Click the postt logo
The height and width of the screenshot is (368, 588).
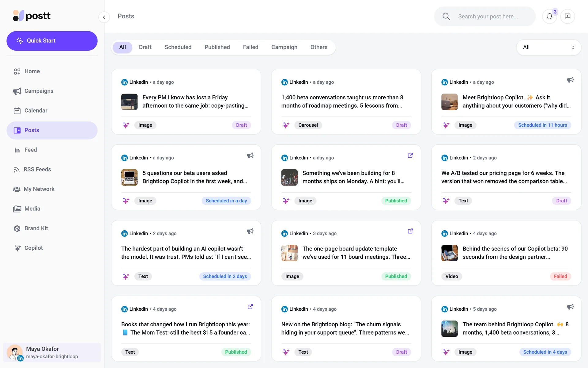tap(32, 16)
